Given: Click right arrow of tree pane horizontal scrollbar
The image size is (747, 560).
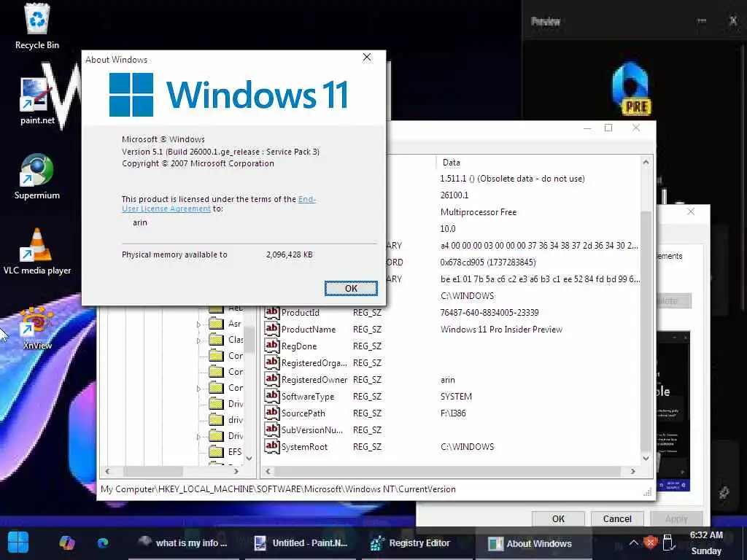Looking at the screenshot, I should point(236,471).
